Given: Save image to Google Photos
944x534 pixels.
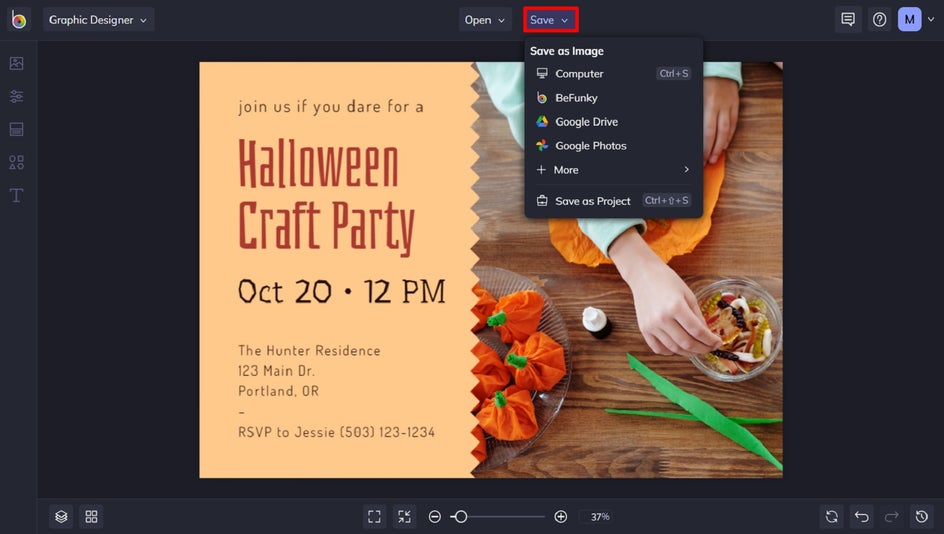Looking at the screenshot, I should point(613,146).
